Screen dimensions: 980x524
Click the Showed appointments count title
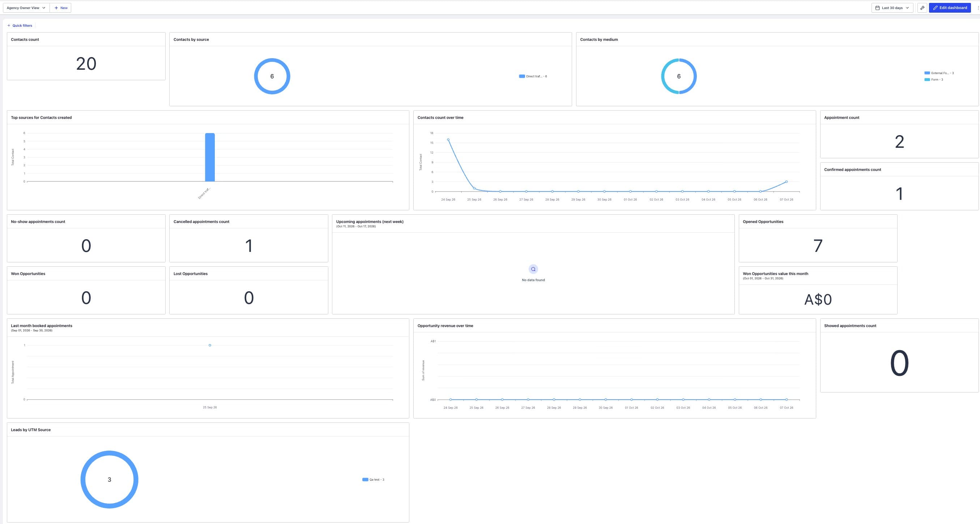(850, 326)
